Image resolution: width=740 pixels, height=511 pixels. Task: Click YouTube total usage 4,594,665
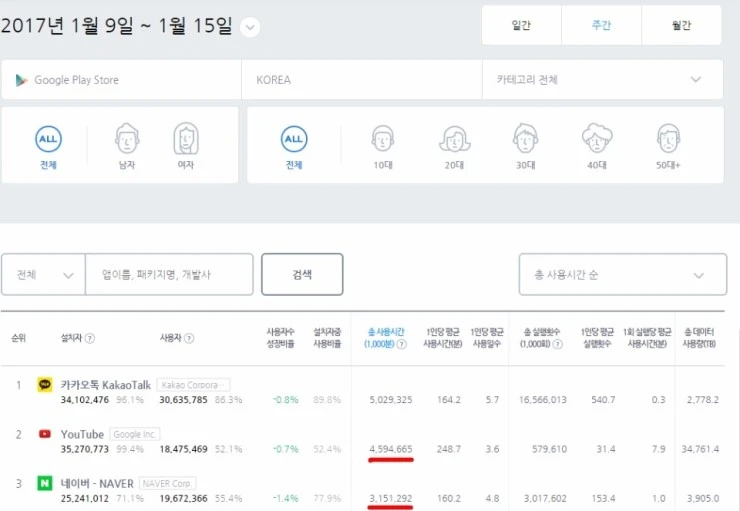391,449
